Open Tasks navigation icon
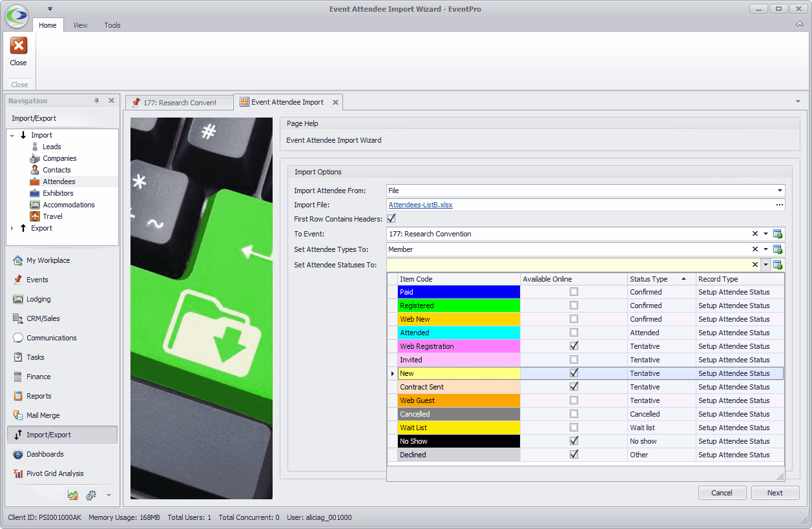The width and height of the screenshot is (812, 529). coord(18,357)
